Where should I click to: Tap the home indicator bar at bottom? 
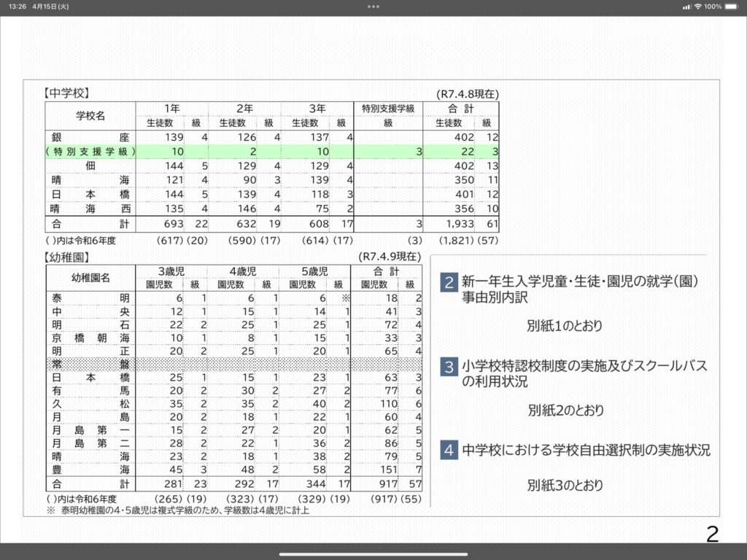[373, 554]
